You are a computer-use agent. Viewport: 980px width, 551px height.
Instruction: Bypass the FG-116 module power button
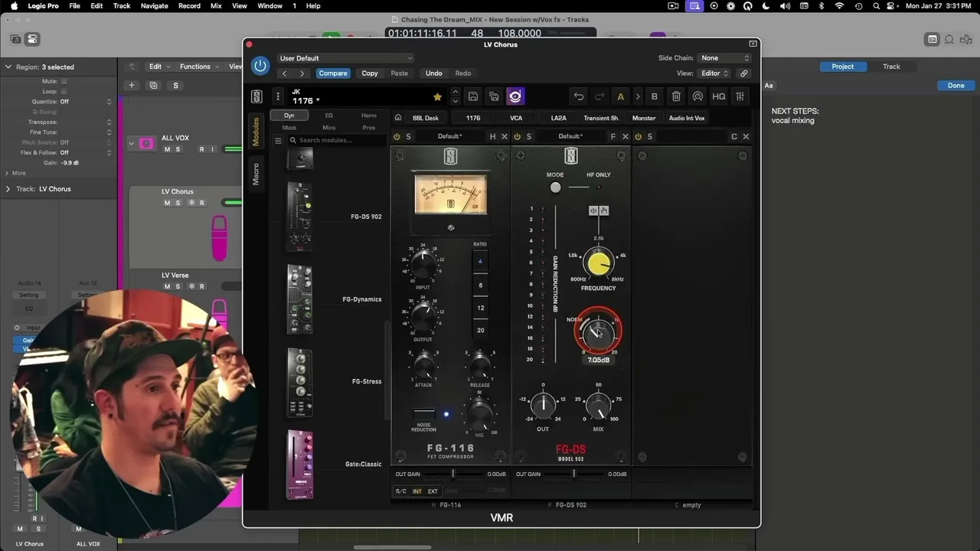(x=397, y=137)
